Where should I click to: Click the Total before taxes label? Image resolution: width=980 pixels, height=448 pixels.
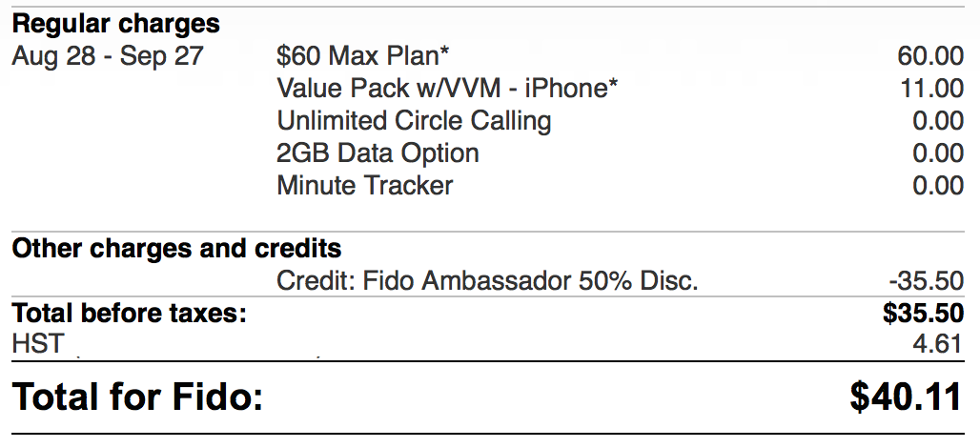(x=129, y=312)
